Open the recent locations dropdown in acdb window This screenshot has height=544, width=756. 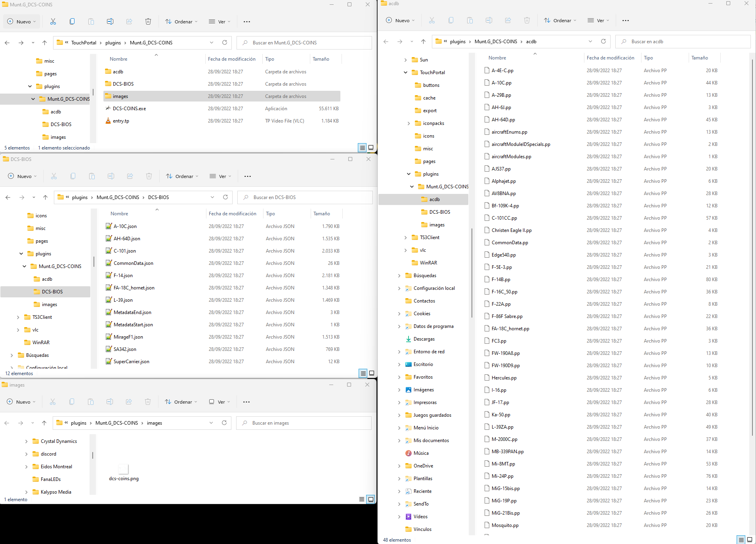click(412, 42)
